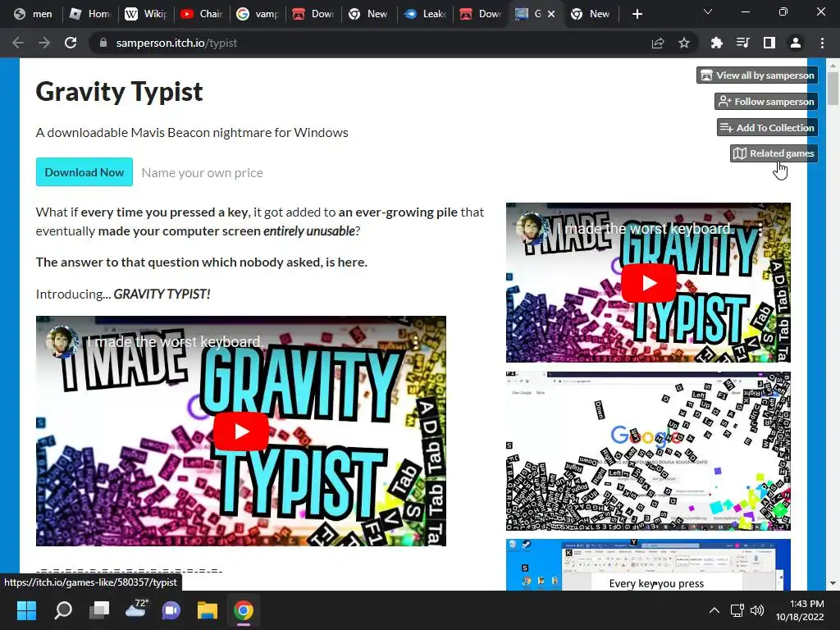Click the page vertical scrollbar thumb
840x630 pixels.
(x=833, y=89)
